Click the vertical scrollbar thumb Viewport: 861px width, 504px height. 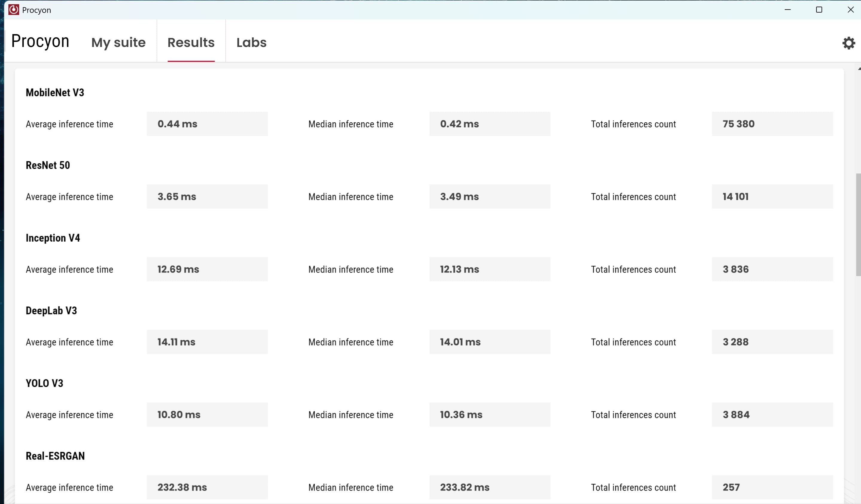858,224
